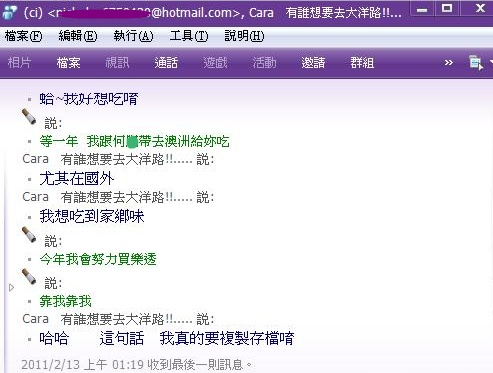Expand more toolbar options with the double chevron
Image resolution: width=493 pixels, height=373 pixels.
(449, 63)
